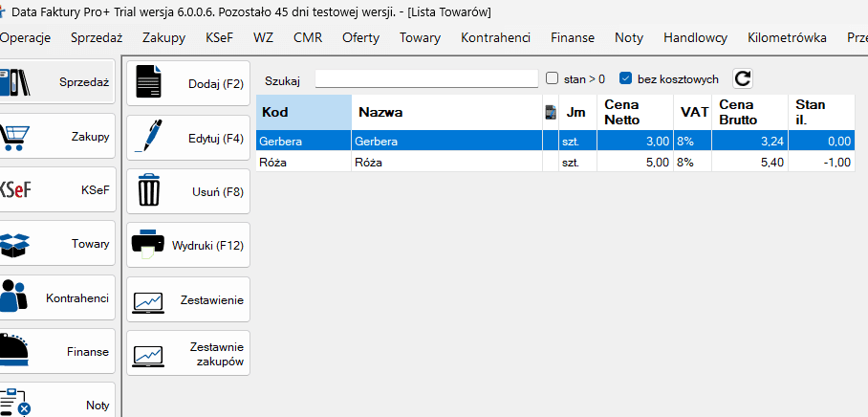
Task: Click the document icon for Dodaj (F2)
Action: 150,84
